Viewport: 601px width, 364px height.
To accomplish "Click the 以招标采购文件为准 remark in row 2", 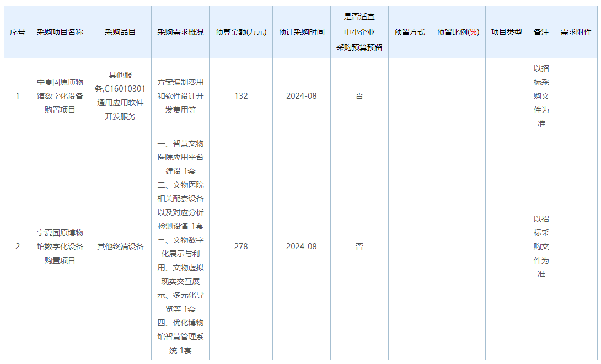I will coord(541,247).
